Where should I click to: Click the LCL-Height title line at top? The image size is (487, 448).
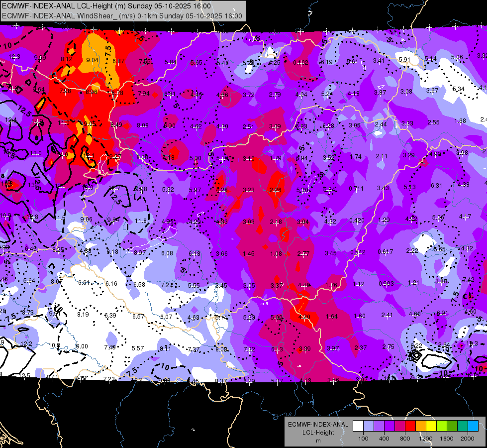point(106,6)
